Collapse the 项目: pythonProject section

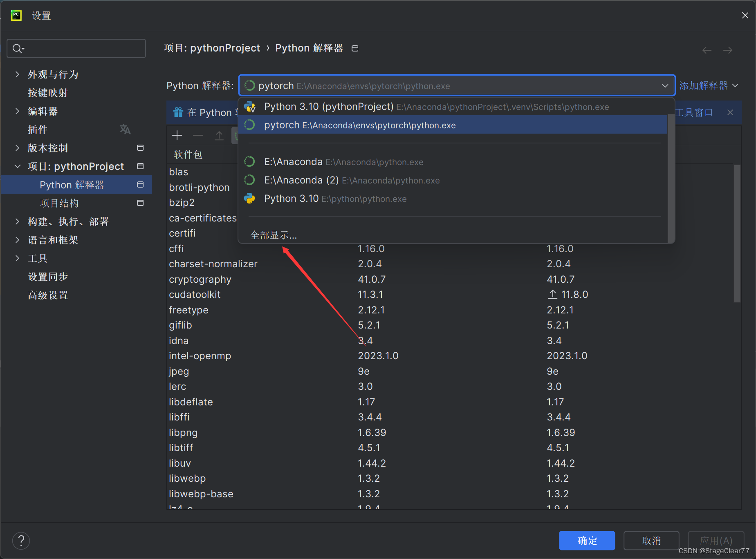[x=17, y=166]
